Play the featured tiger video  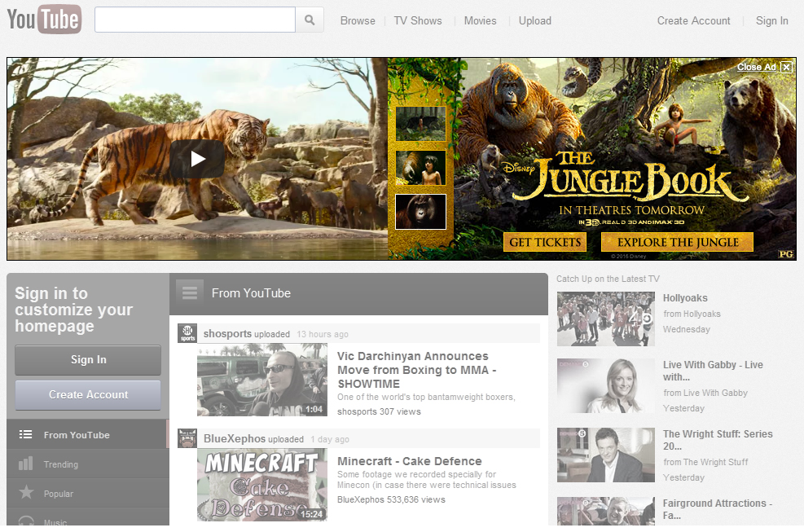click(x=197, y=159)
